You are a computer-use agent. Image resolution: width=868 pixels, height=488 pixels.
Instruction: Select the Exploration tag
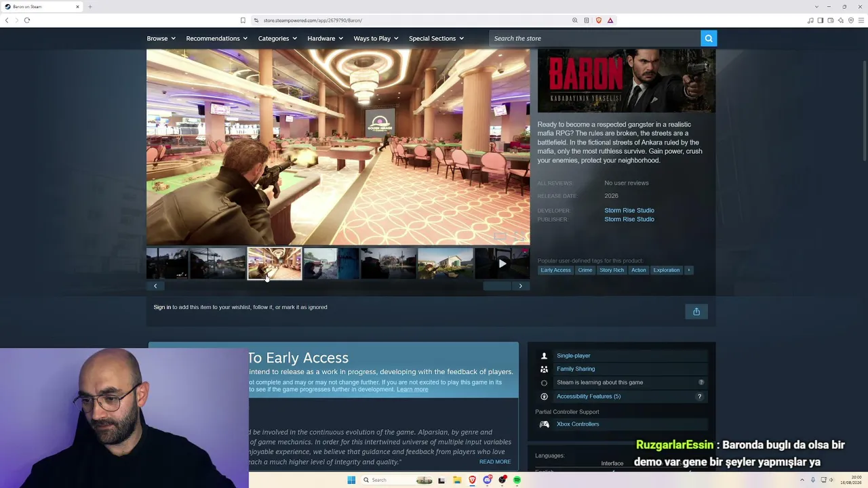667,270
